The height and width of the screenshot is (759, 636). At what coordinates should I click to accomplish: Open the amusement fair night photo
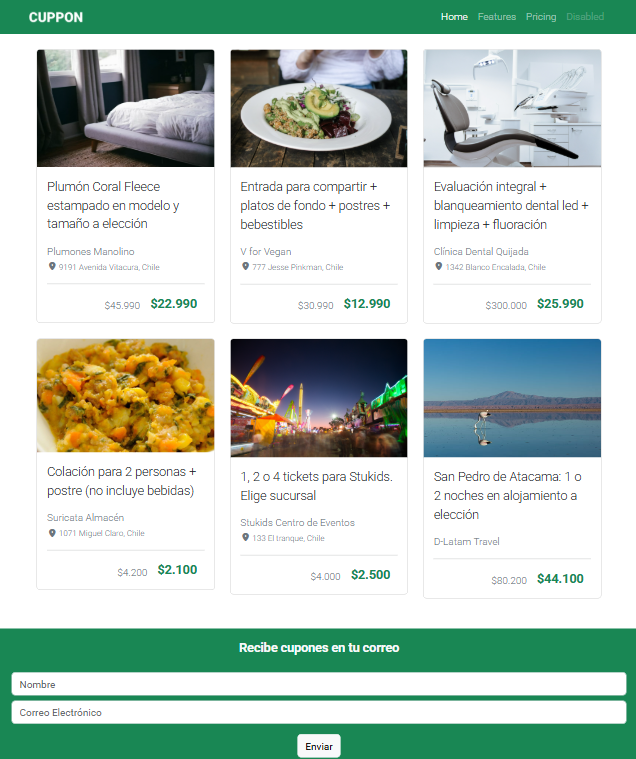(318, 398)
